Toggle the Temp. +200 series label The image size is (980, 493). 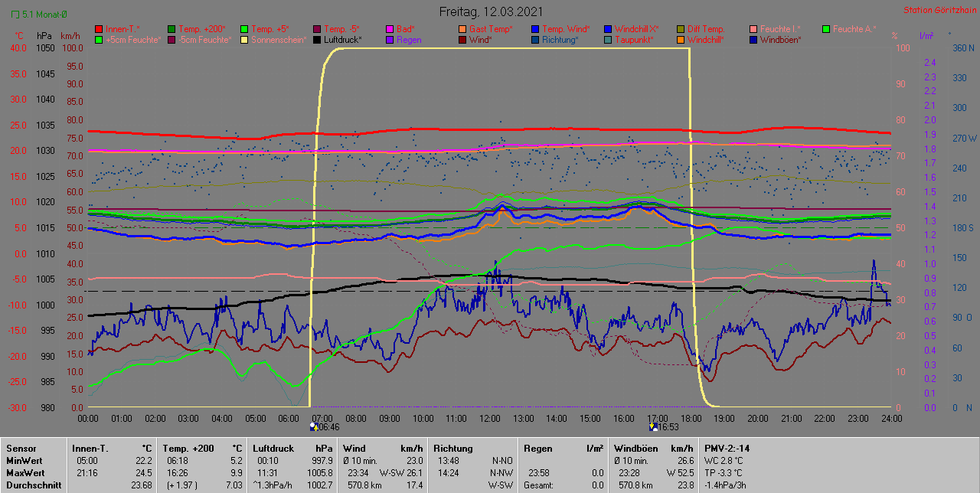(201, 28)
